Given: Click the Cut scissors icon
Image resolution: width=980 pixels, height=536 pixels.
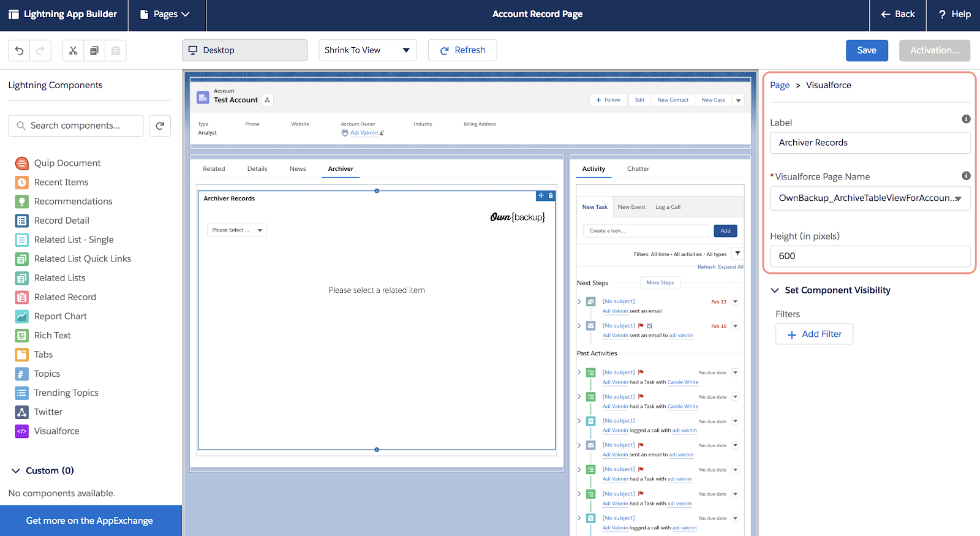Looking at the screenshot, I should click(x=73, y=50).
